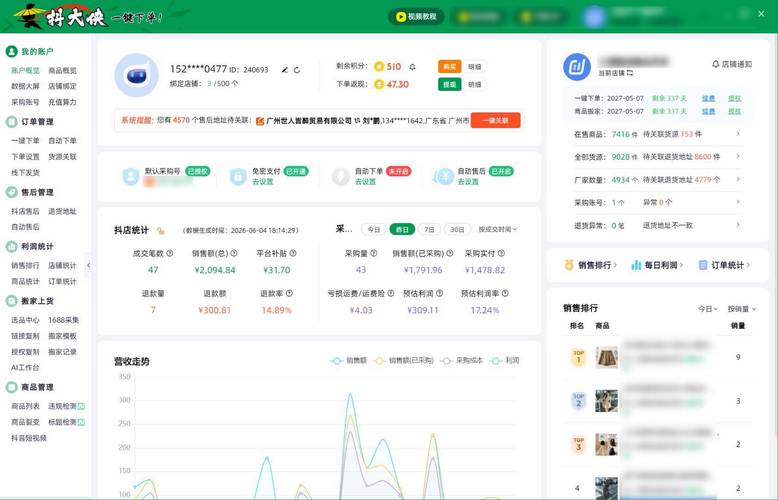778x500 pixels.
Task: Open the 按销量 sort dropdown
Action: [x=742, y=309]
